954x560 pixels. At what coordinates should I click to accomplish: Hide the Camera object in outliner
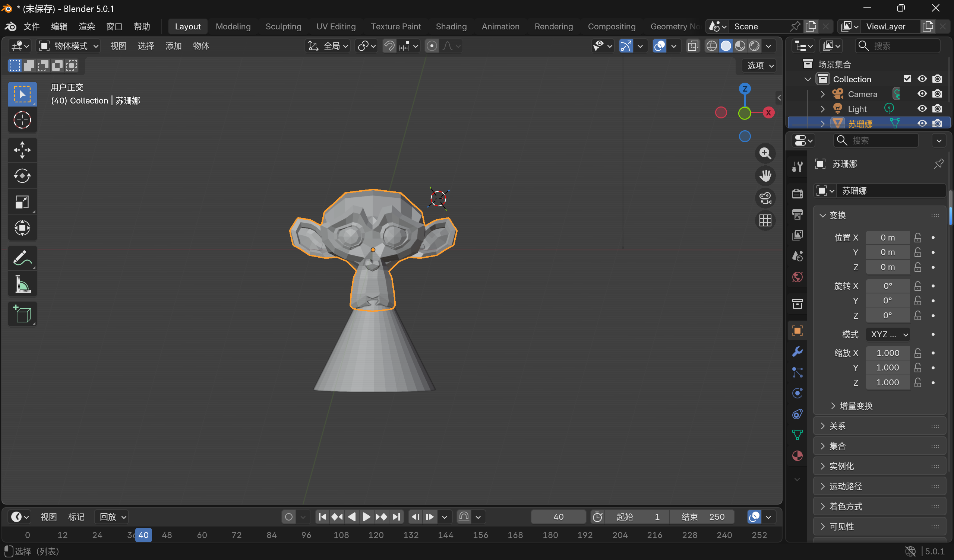click(x=922, y=94)
